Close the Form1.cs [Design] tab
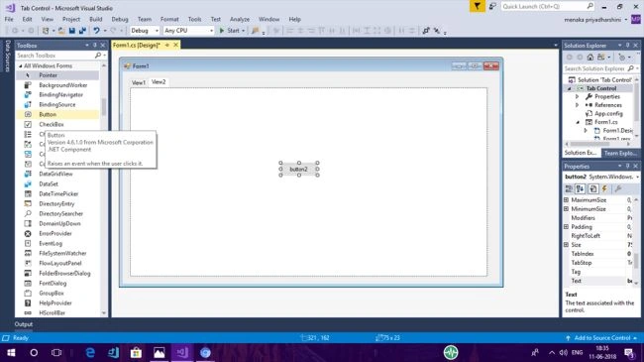Viewport: 644px width, 362px height. click(x=175, y=45)
